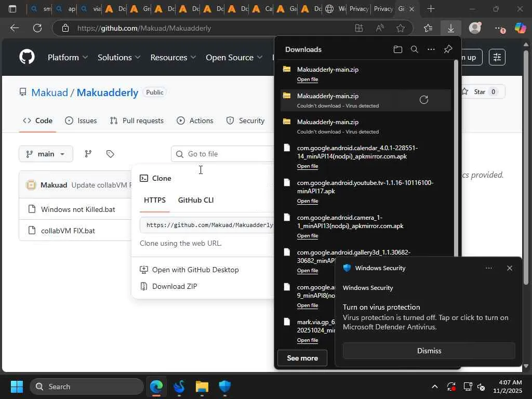
Task: Switch to the Code tab
Action: (37, 121)
